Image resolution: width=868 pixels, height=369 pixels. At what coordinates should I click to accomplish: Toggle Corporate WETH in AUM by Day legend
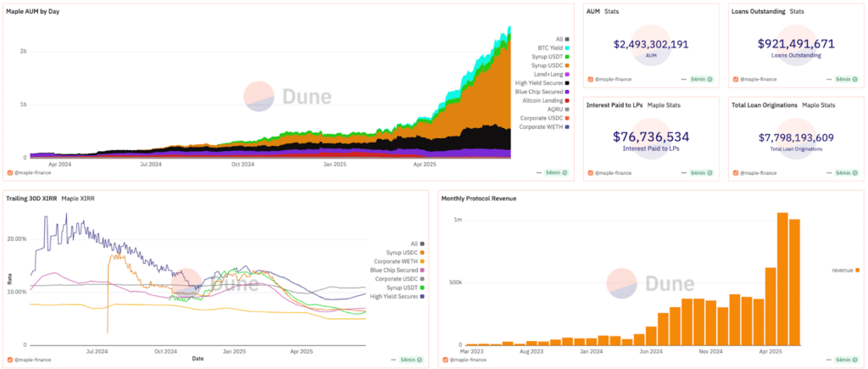click(544, 127)
